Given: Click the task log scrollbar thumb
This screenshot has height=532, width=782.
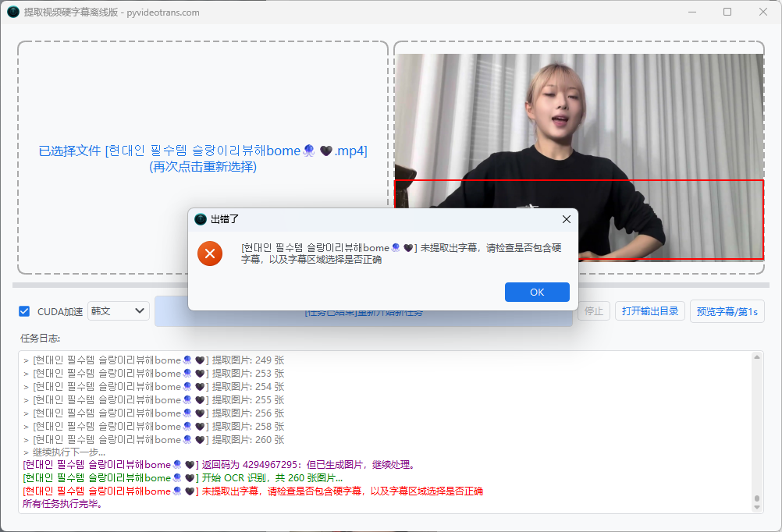Looking at the screenshot, I should pyautogui.click(x=756, y=498).
